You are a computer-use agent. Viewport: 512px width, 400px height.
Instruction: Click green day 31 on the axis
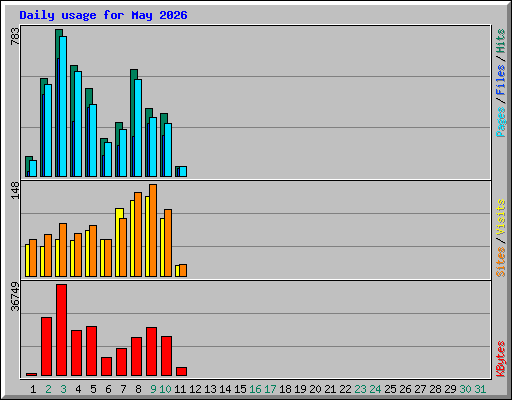480,389
